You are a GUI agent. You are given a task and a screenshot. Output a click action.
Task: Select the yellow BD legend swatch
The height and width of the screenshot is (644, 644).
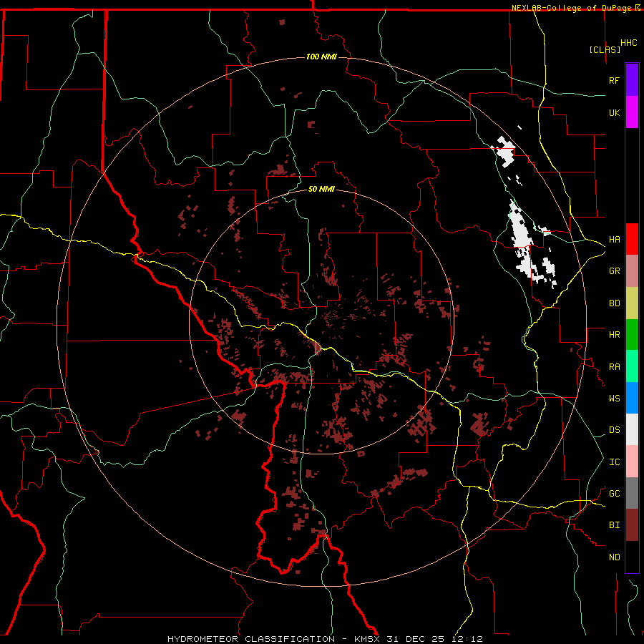tap(632, 303)
